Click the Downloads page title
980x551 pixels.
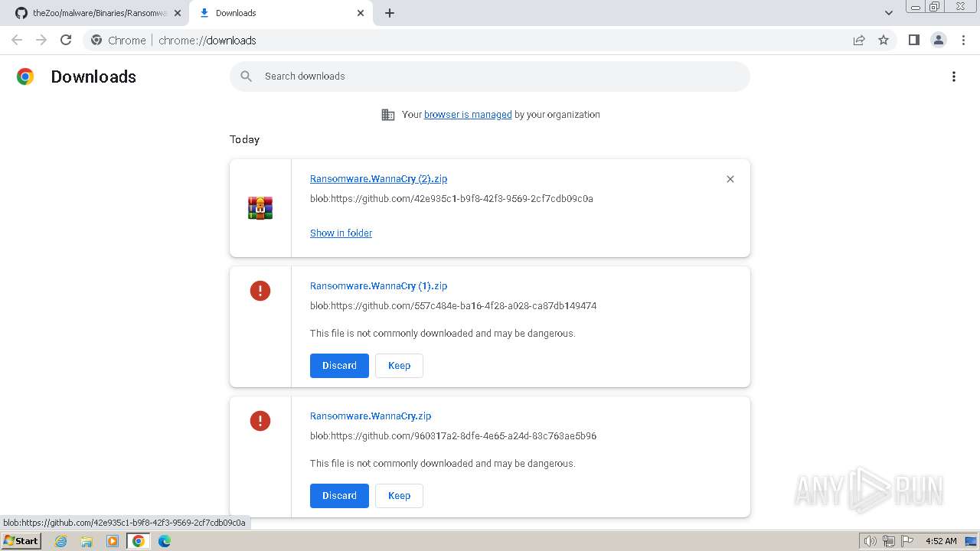[x=93, y=77]
